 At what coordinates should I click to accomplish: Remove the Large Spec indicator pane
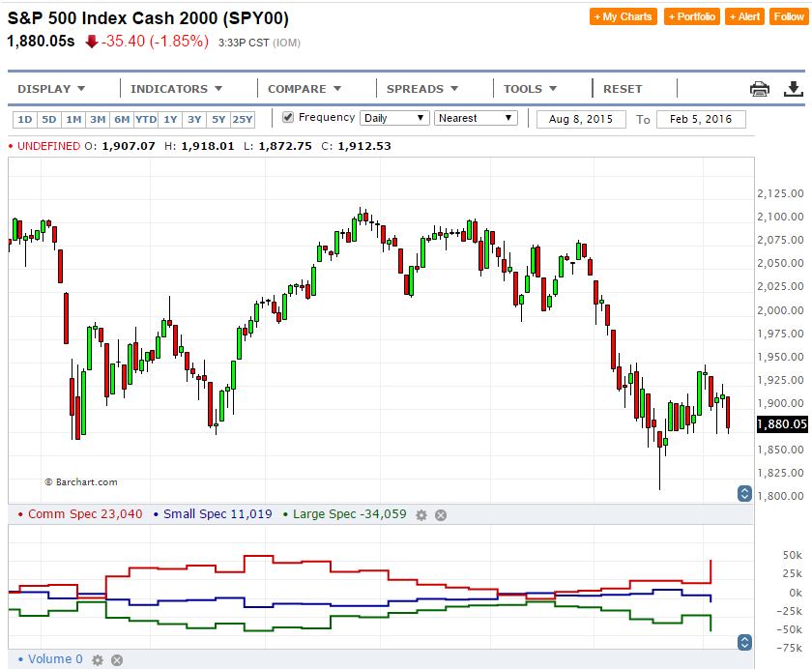pos(441,515)
